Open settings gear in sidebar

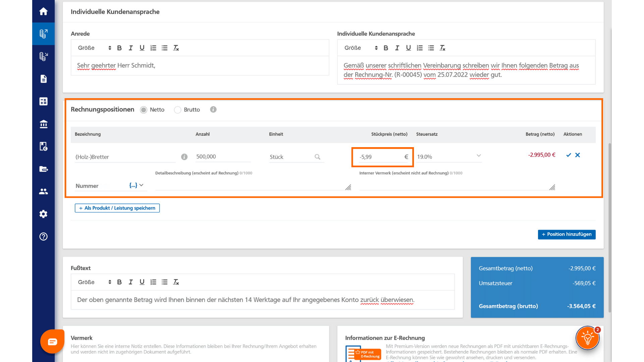[x=43, y=214]
